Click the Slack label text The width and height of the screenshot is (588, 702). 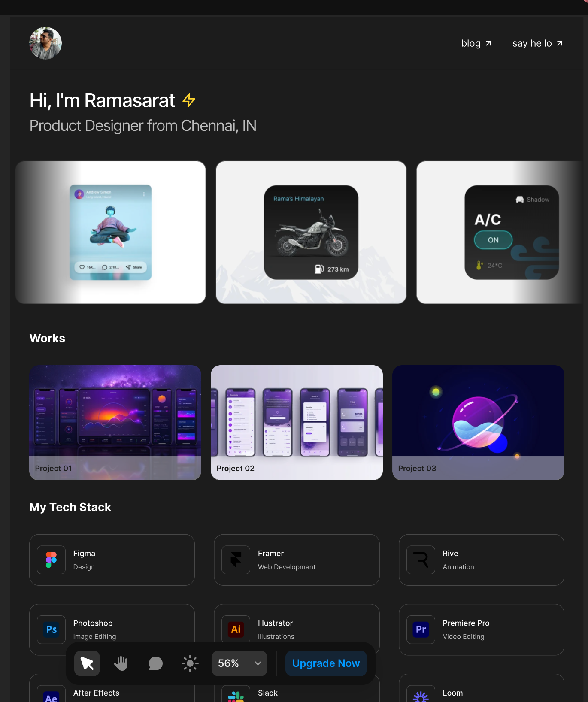coord(268,693)
